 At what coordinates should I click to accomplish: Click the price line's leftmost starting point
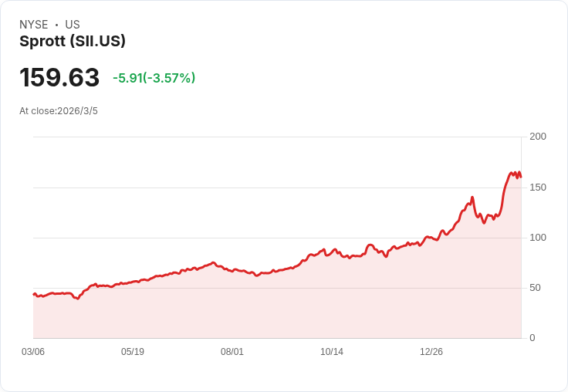click(x=34, y=295)
